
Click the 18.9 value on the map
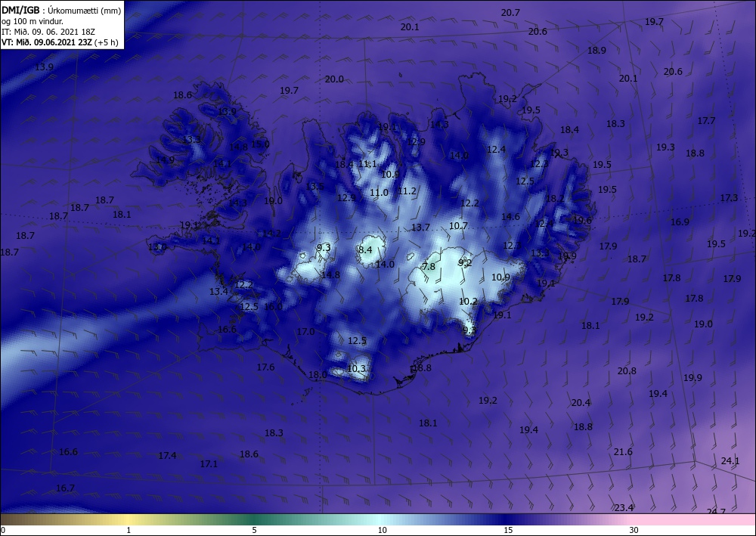tap(597, 50)
